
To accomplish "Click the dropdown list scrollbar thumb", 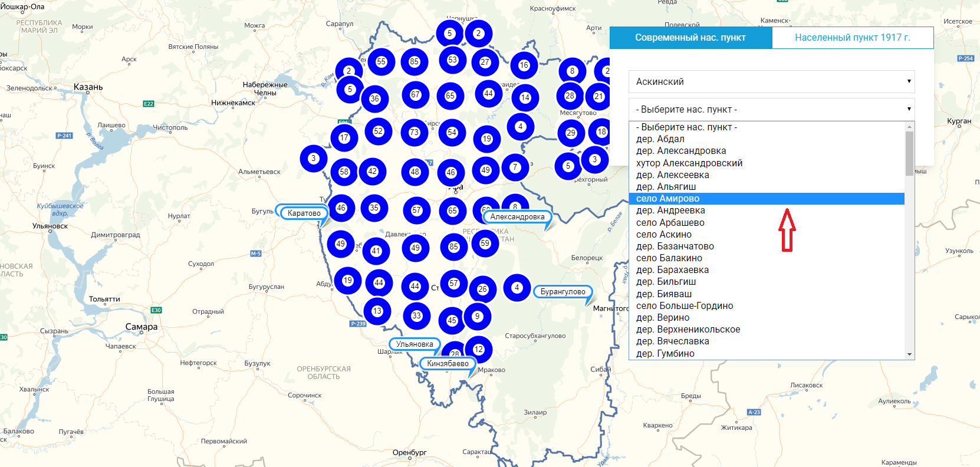I will (x=909, y=153).
